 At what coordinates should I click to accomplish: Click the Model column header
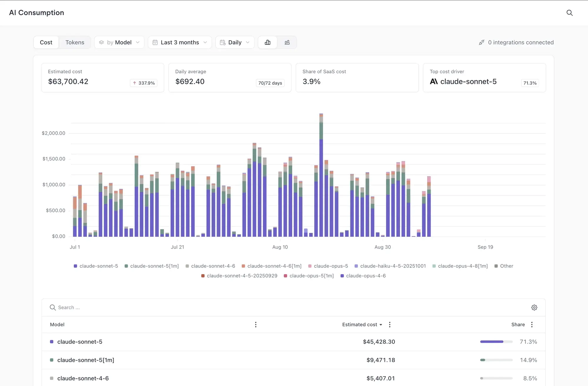coord(57,325)
